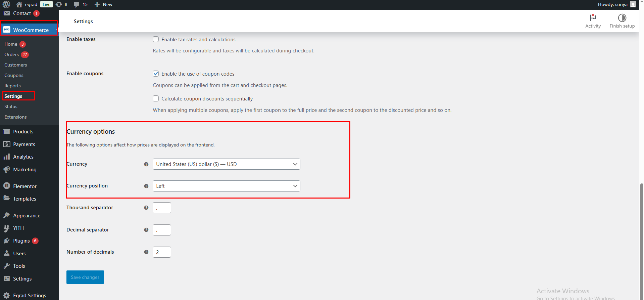This screenshot has height=300, width=644.
Task: Open WooCommerce Home submenu item
Action: click(11, 44)
